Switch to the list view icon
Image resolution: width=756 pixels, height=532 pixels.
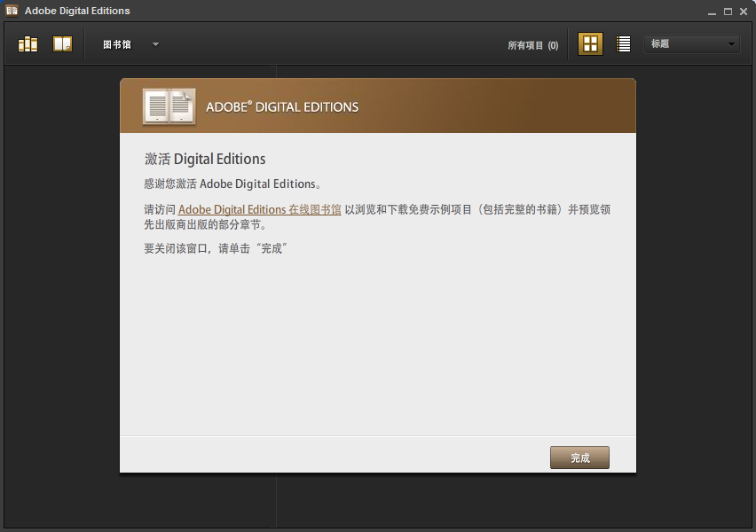tap(622, 43)
